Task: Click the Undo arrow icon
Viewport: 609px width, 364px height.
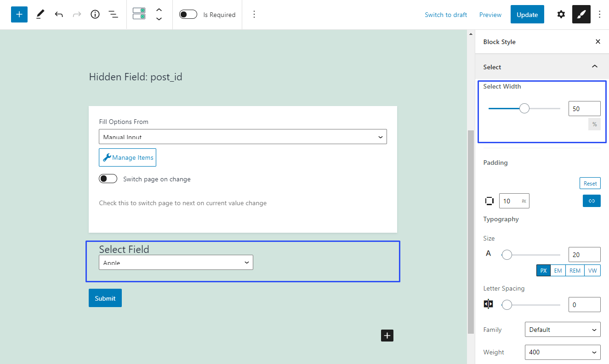Action: coord(59,14)
